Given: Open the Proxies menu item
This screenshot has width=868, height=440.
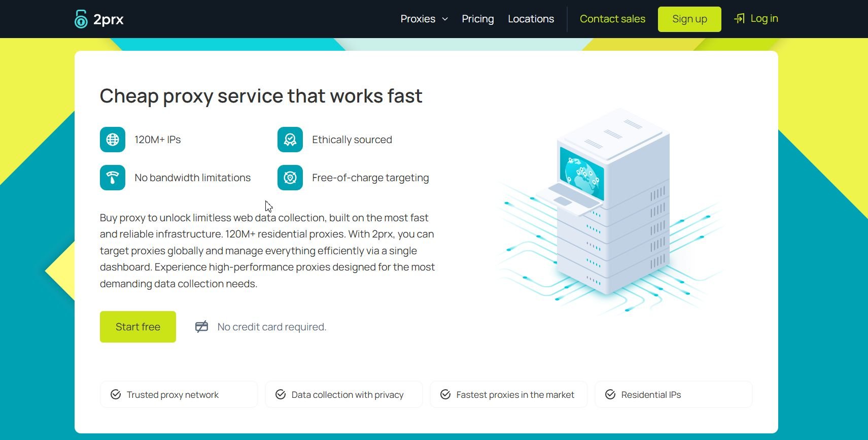Looking at the screenshot, I should click(418, 19).
